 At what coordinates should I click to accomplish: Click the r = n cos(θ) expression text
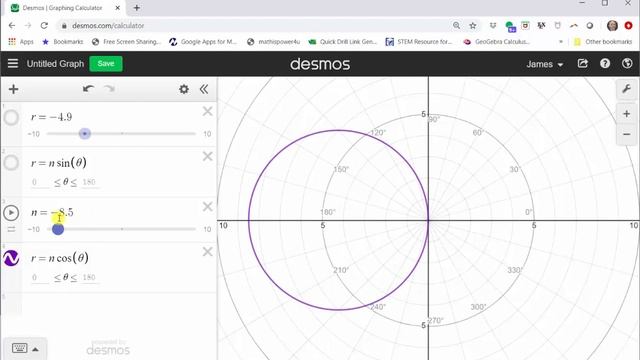point(60,258)
